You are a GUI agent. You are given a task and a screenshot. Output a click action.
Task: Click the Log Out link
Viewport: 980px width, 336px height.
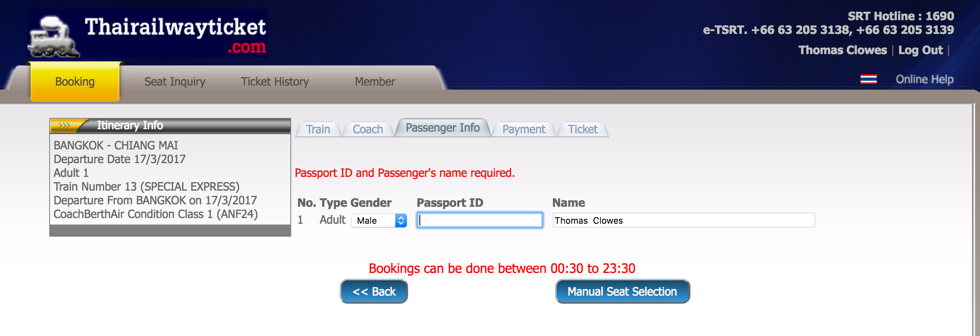point(921,50)
